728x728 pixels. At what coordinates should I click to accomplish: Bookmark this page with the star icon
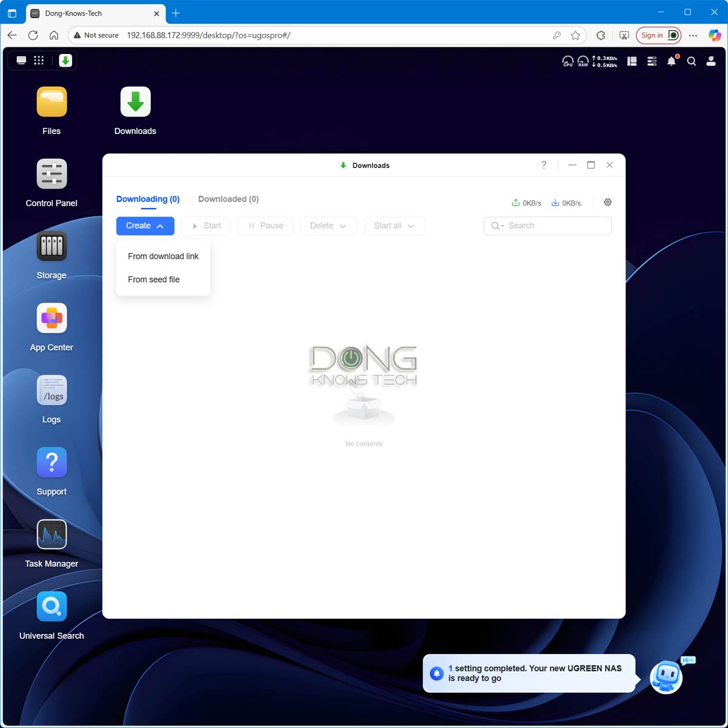click(x=575, y=35)
